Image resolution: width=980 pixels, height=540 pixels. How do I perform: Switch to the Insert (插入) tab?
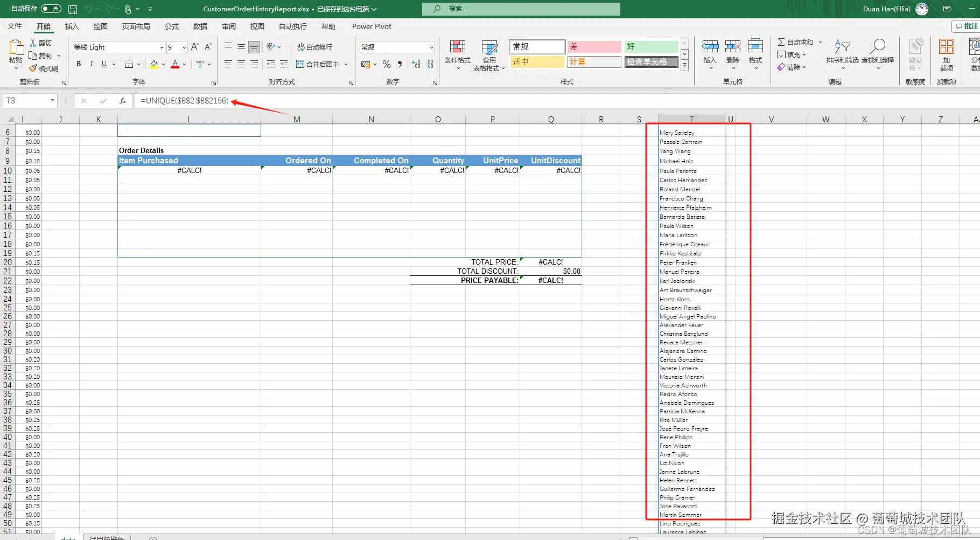(72, 26)
